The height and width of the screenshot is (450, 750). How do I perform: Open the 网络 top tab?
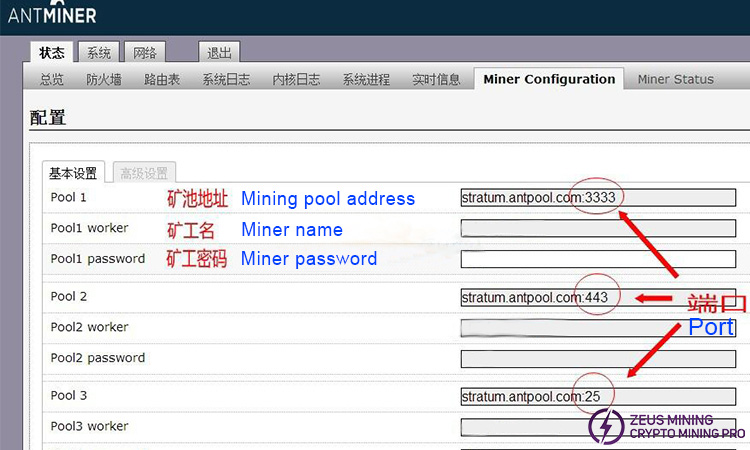145,52
